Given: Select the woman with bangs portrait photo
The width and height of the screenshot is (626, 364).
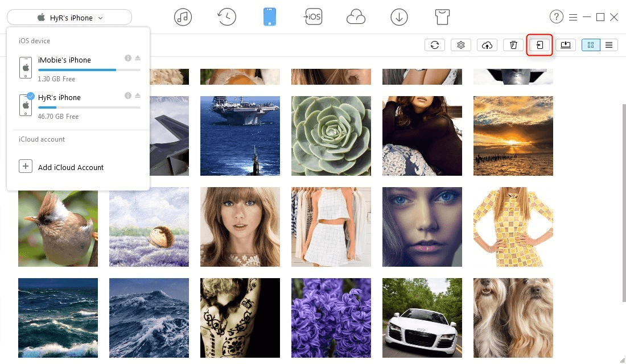Looking at the screenshot, I should coord(240,227).
